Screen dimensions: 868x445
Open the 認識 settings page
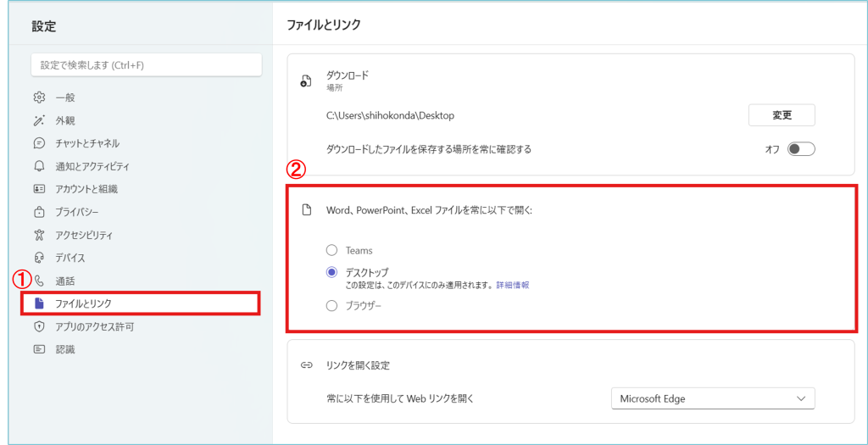tap(64, 349)
